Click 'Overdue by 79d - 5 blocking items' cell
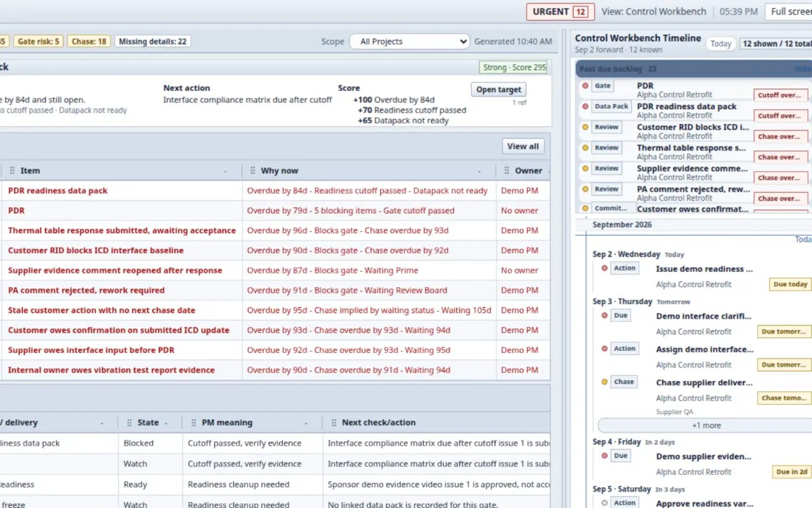Viewport: 812px width, 508px height. [x=369, y=210]
